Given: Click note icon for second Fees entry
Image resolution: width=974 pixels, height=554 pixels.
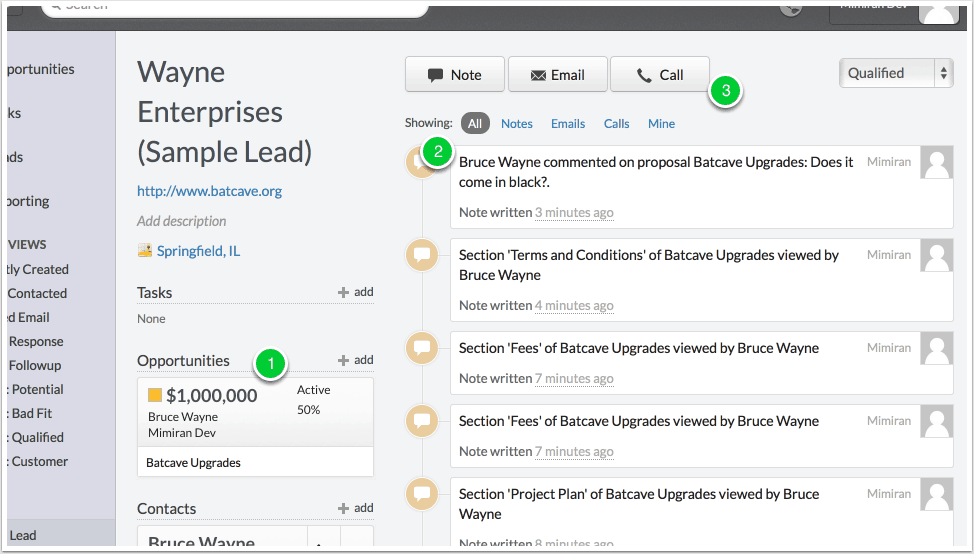Looking at the screenshot, I should coord(422,420).
